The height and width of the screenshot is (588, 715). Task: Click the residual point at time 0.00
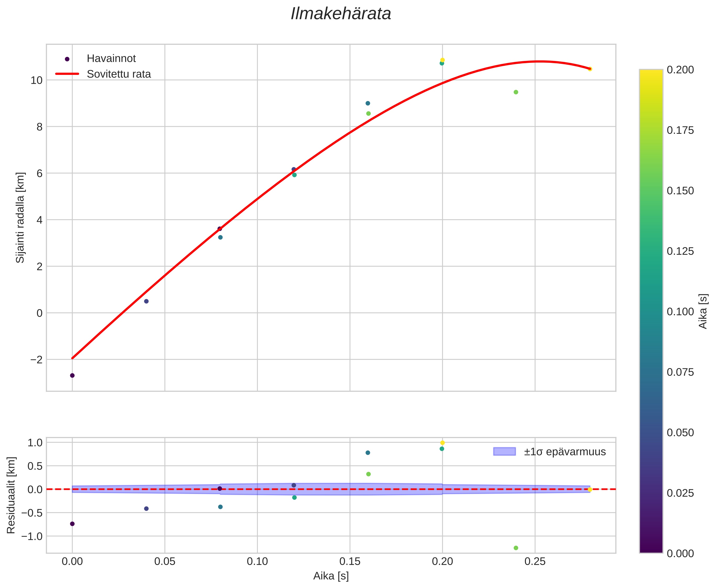point(72,524)
